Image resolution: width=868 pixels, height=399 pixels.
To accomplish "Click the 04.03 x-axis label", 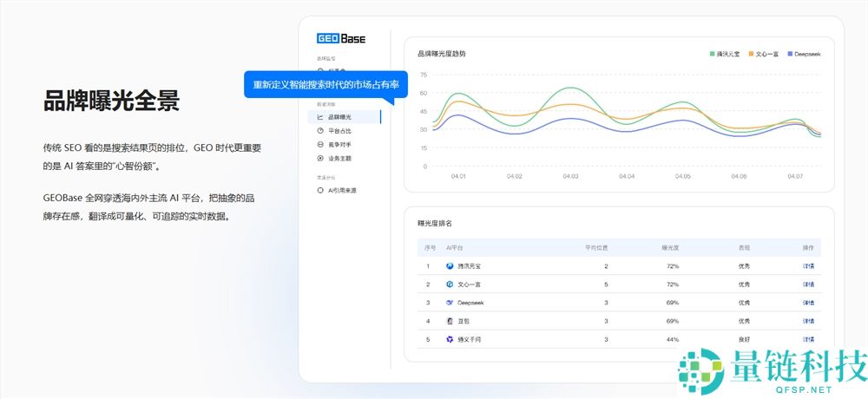I will tap(570, 176).
